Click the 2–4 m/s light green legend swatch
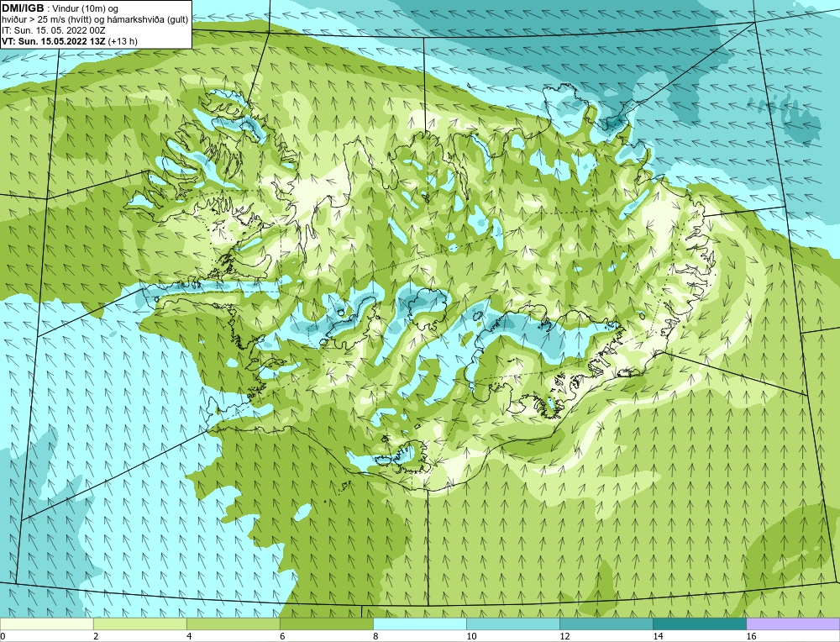This screenshot has width=840, height=642. (139, 624)
